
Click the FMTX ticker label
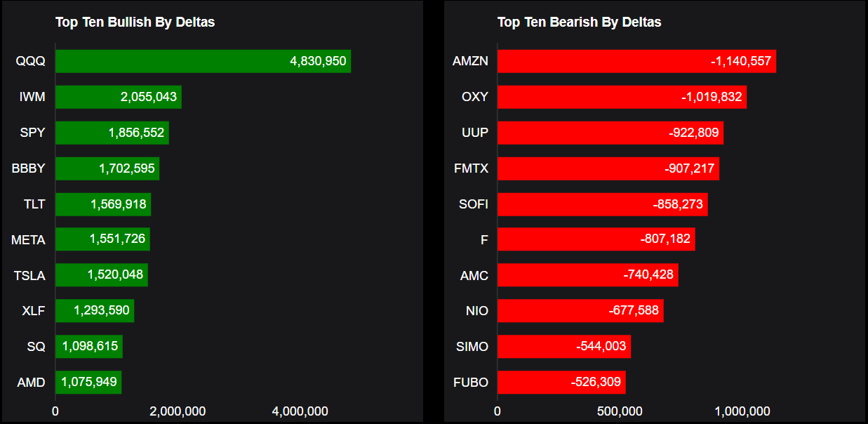(x=472, y=168)
